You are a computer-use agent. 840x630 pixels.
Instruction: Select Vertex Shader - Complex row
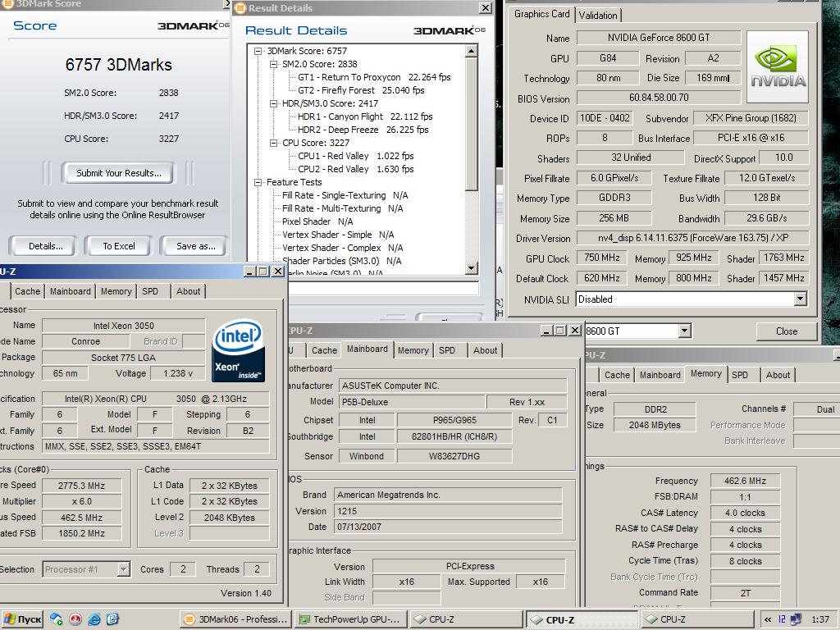pyautogui.click(x=342, y=248)
